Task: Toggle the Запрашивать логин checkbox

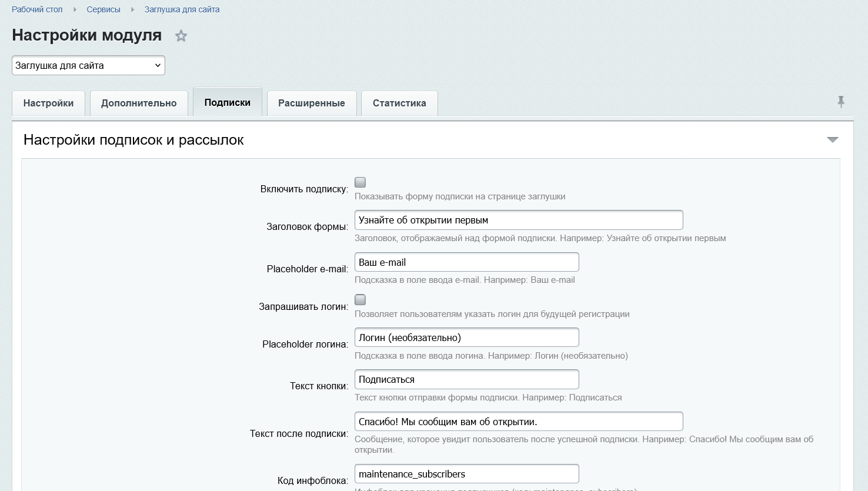Action: click(x=360, y=300)
